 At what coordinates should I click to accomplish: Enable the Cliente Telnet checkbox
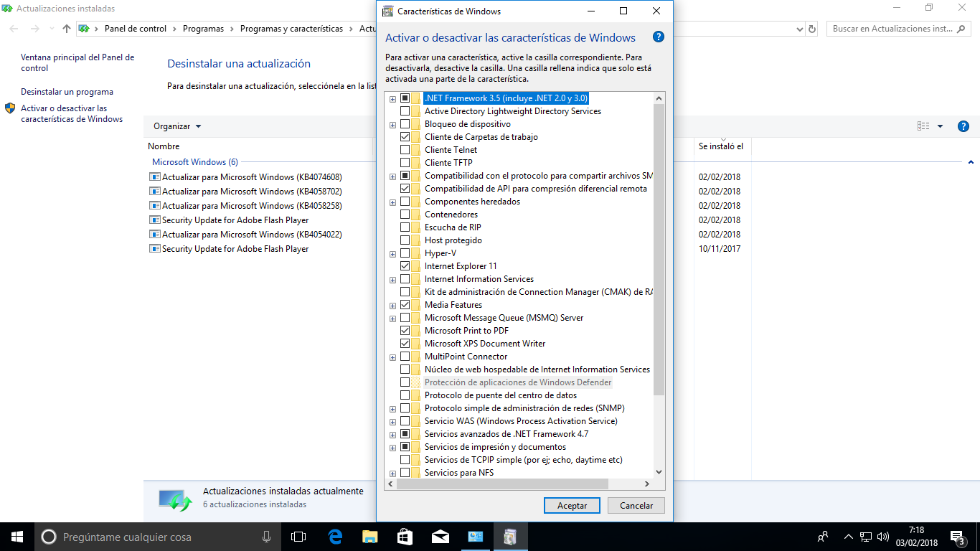[405, 150]
